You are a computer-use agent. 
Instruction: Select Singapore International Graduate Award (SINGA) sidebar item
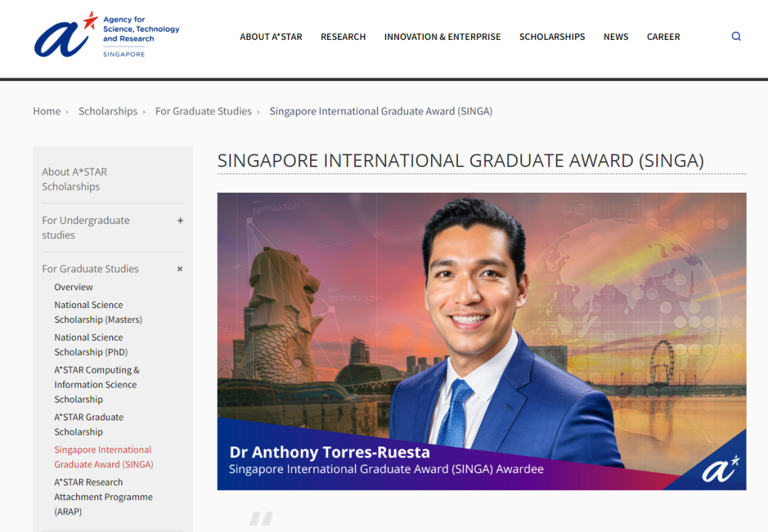(x=104, y=457)
